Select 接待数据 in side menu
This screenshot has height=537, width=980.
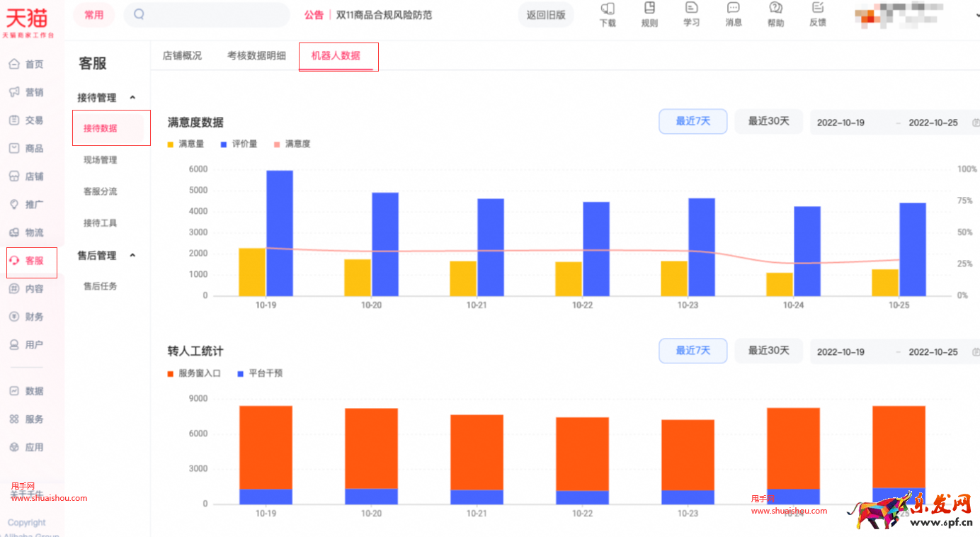coord(101,128)
